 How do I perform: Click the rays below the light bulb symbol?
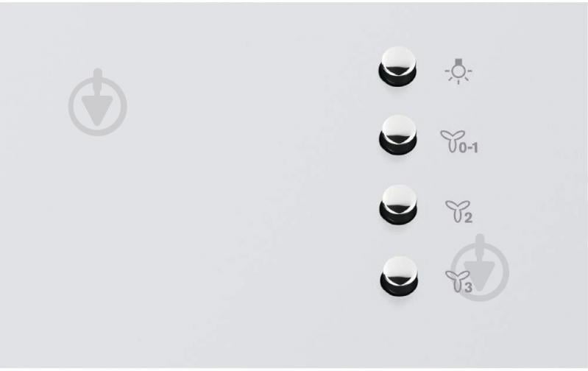458,81
